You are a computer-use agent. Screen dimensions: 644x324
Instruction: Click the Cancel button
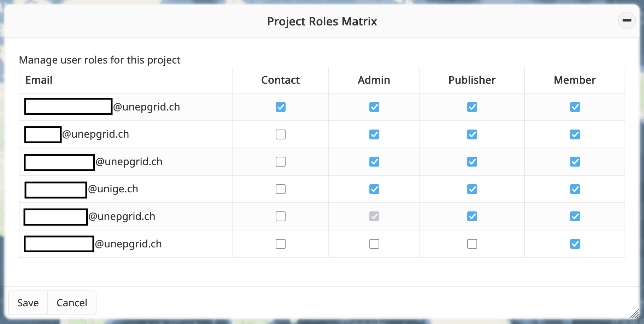[x=72, y=303]
